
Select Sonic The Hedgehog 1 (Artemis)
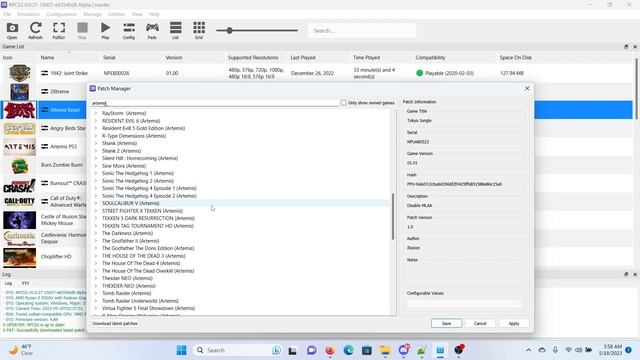click(138, 173)
